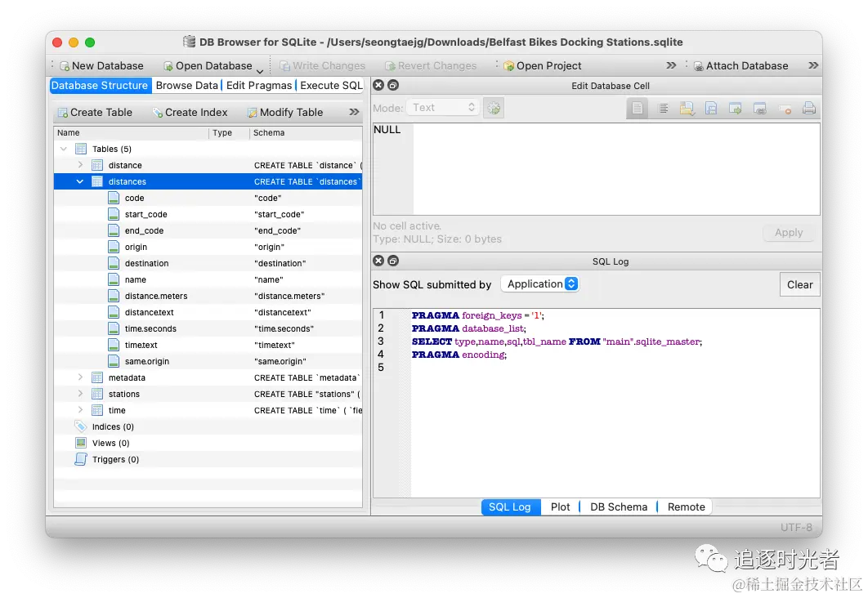Click the Set as NULL icon

click(x=785, y=109)
